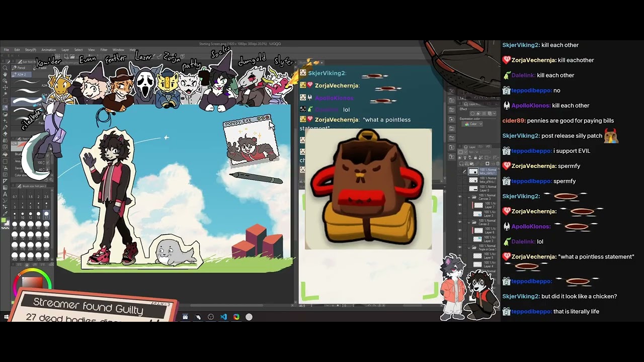Screen dimensions: 644x362
Task: Open Visual Studio Code from the taskbar
Action: coord(223,317)
